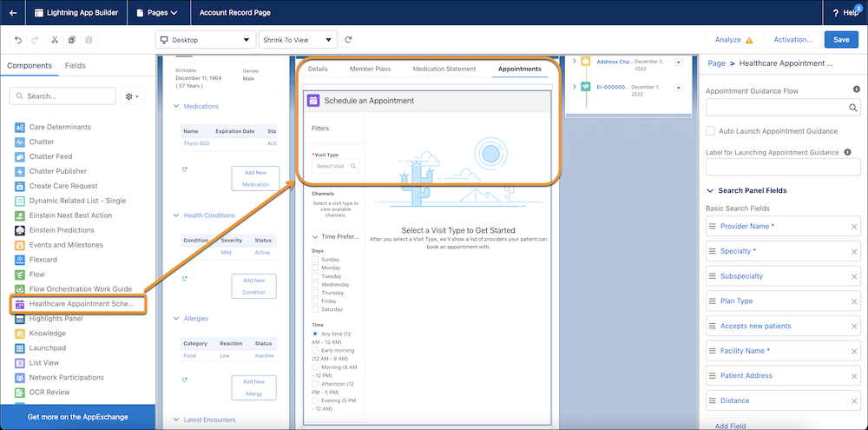The width and height of the screenshot is (868, 430).
Task: Open the Medication Statement tab
Action: (x=444, y=69)
